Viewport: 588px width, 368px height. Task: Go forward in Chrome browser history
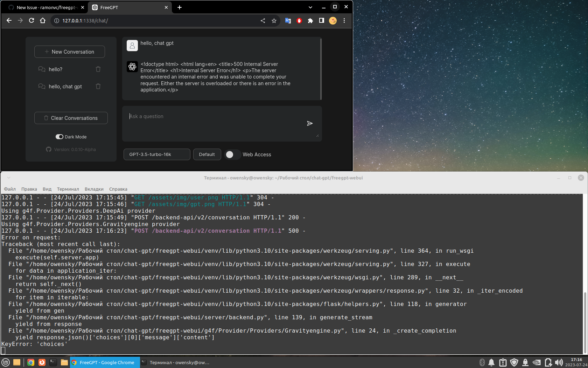pos(20,21)
